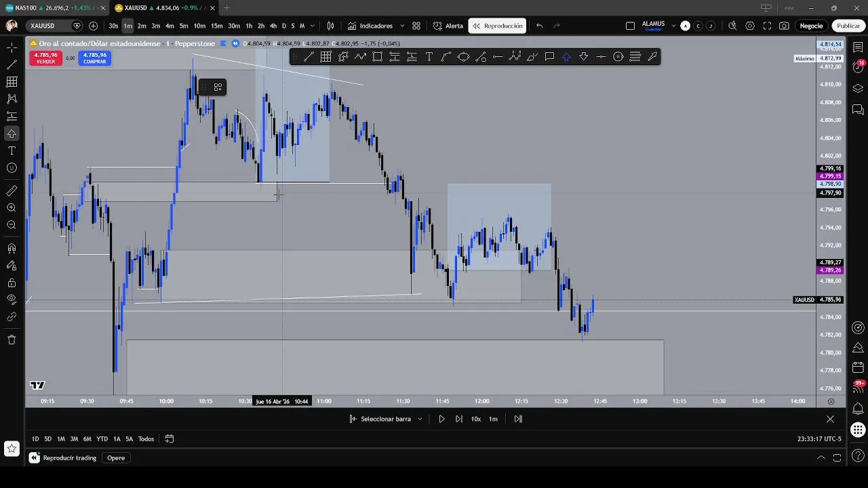Click the zoom in magnifier tool
The width and height of the screenshot is (868, 488).
[12, 208]
